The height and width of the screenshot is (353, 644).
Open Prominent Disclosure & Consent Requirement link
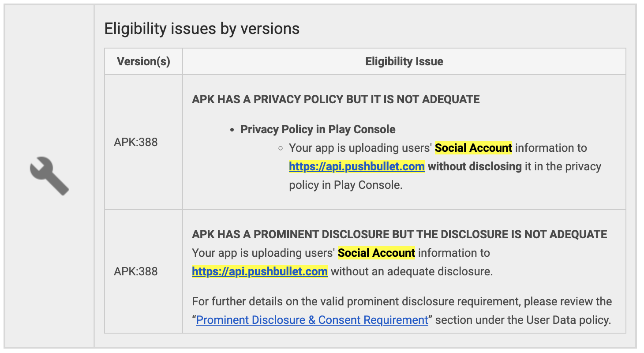[312, 320]
